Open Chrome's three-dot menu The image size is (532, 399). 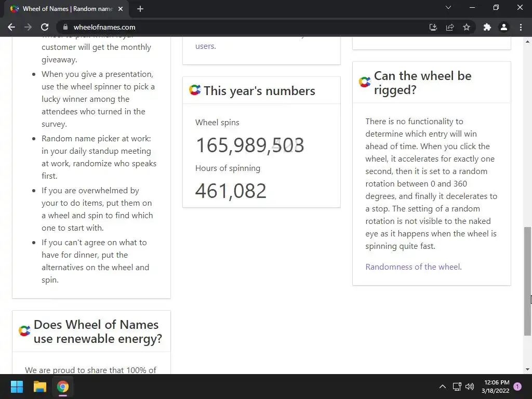521,27
